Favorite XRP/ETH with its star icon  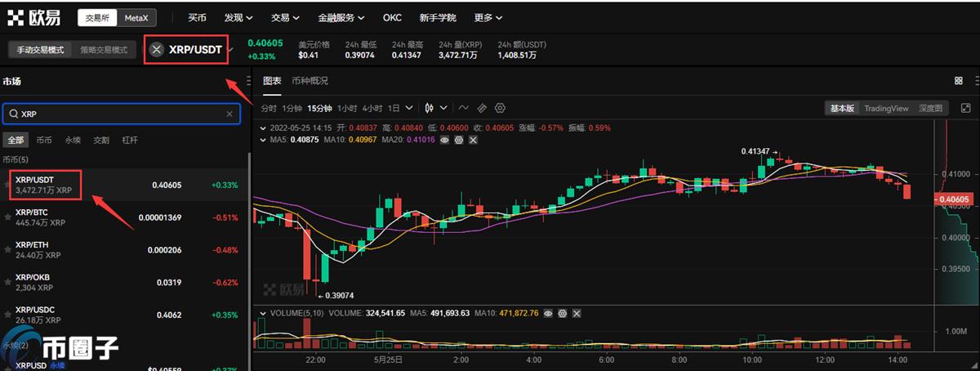[x=8, y=249]
